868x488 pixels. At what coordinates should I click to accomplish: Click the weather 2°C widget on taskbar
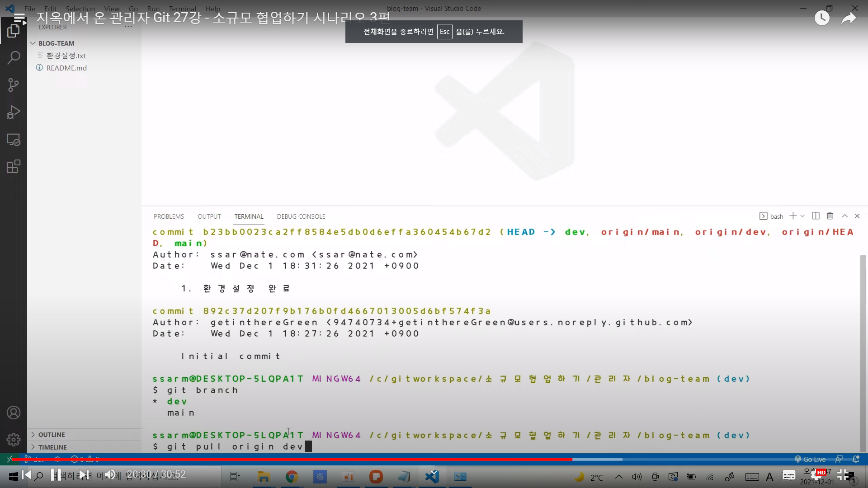588,477
